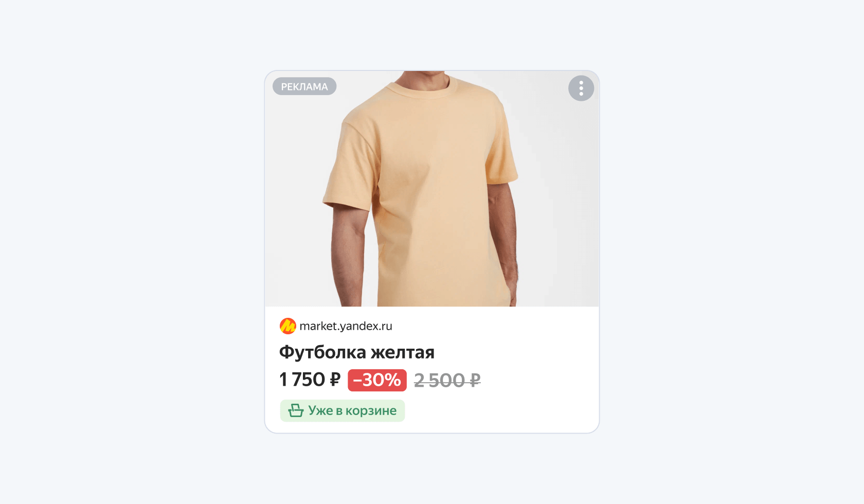
Task: Click the current price 1 750 ₽
Action: pyautogui.click(x=310, y=380)
